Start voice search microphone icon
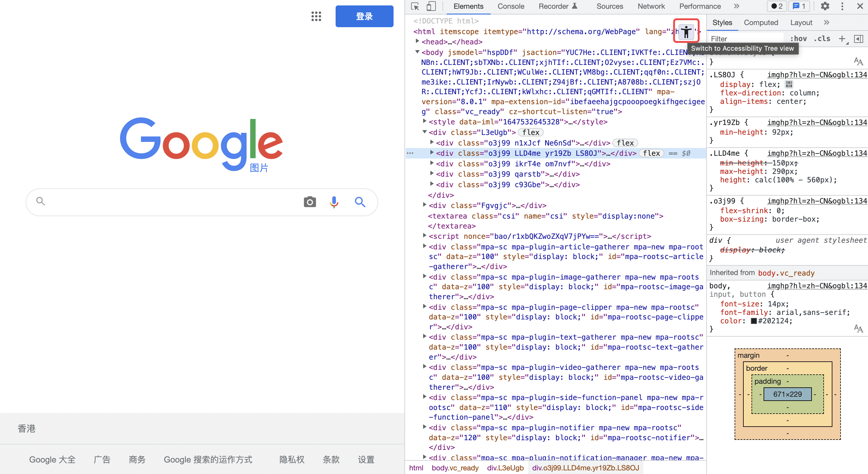This screenshot has width=868, height=474. (334, 202)
